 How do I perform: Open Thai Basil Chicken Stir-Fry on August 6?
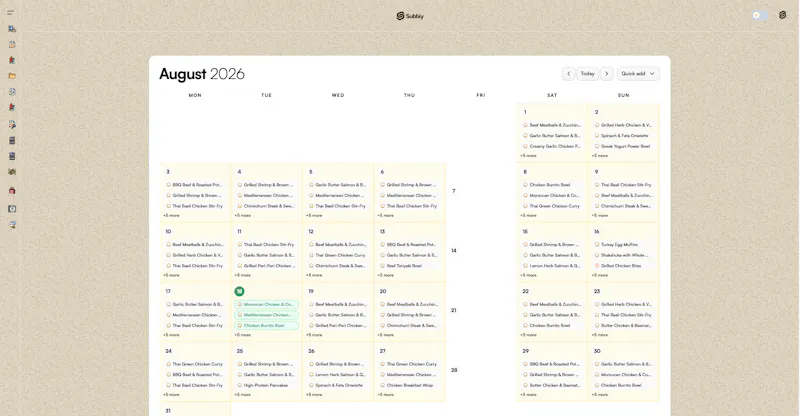tap(409, 206)
